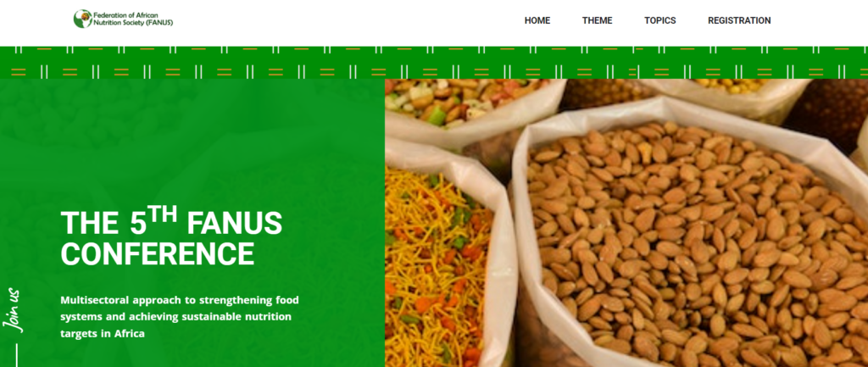Click the word CONFERENCE in the heading
This screenshot has height=367, width=868.
click(157, 253)
